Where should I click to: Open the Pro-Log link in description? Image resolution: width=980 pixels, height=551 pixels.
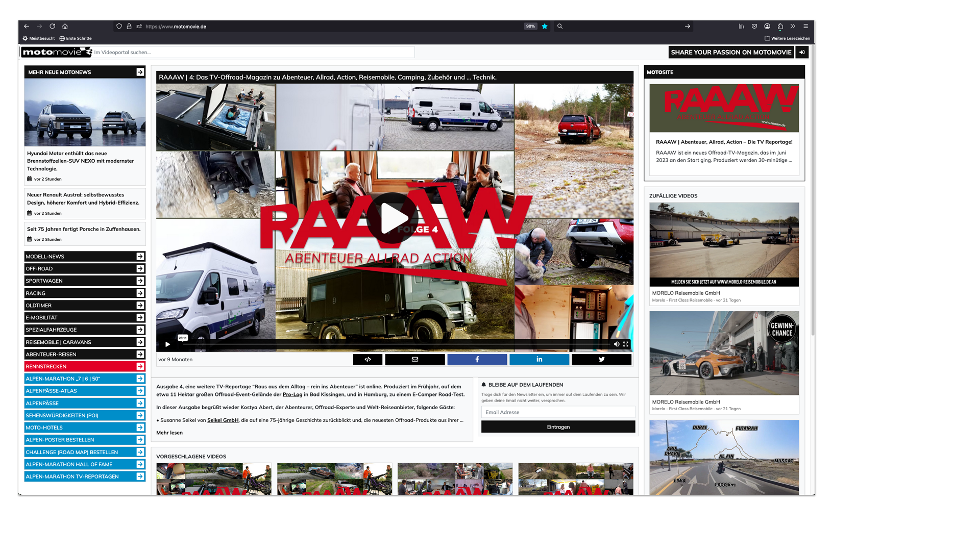pos(292,394)
